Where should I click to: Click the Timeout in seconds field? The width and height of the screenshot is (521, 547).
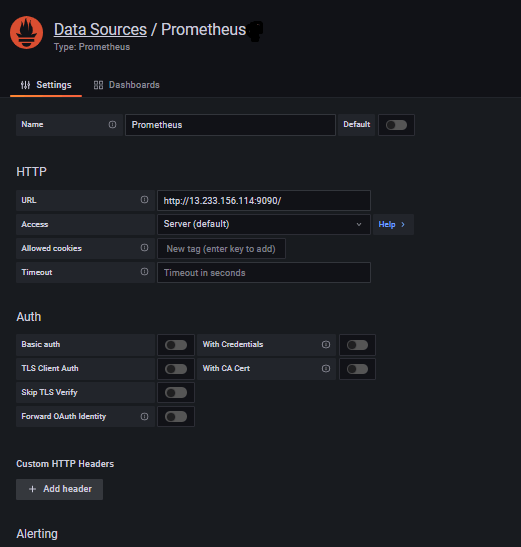(x=264, y=272)
